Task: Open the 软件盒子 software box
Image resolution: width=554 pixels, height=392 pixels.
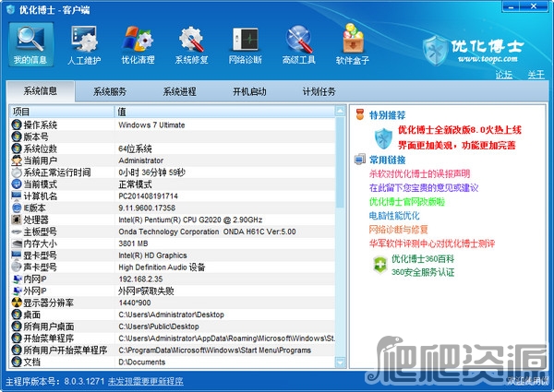Action: click(353, 44)
